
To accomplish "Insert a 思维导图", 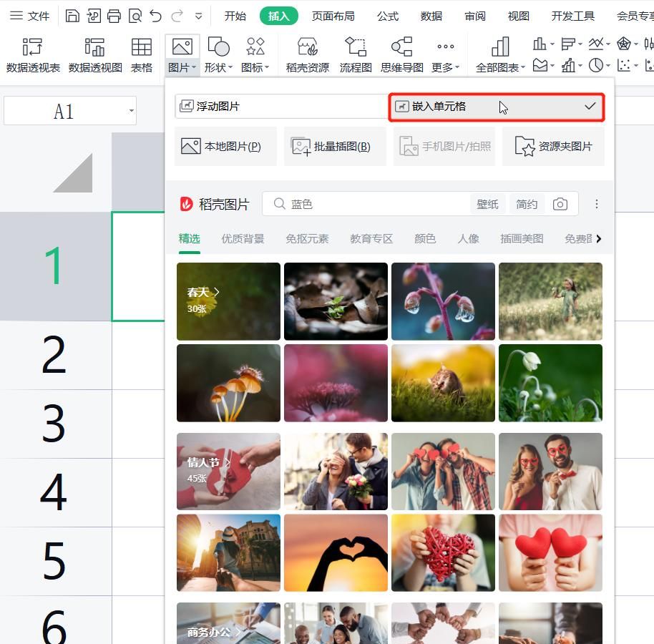I will coord(402,55).
